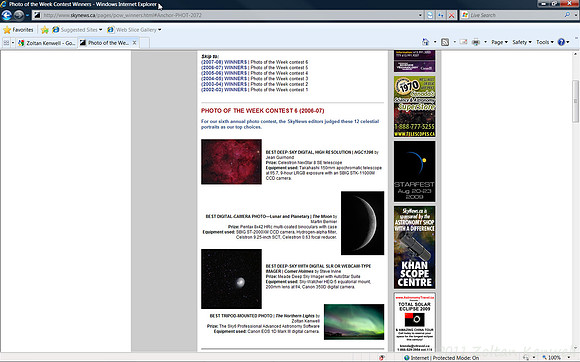This screenshot has width=580, height=362.
Task: Stop loading with the red X icon
Action: 452,15
